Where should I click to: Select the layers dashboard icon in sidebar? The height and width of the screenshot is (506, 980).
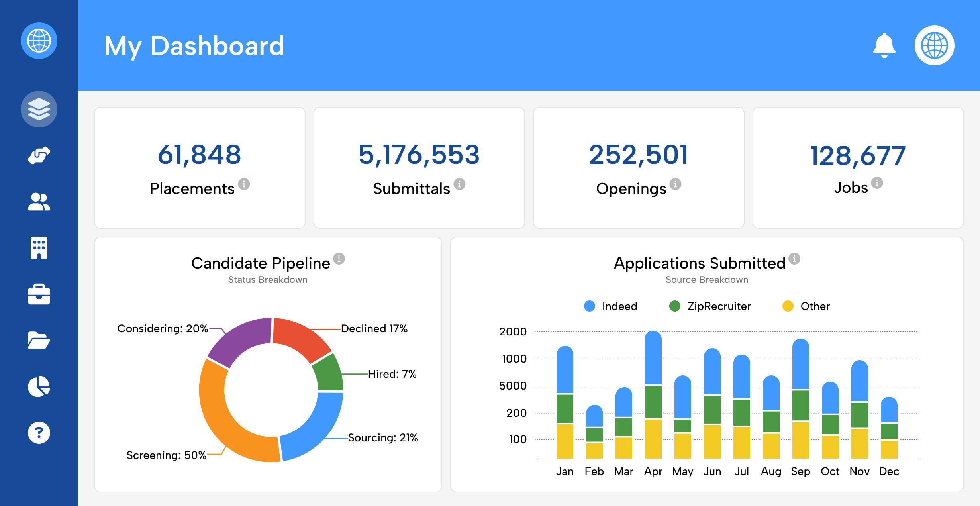39,109
